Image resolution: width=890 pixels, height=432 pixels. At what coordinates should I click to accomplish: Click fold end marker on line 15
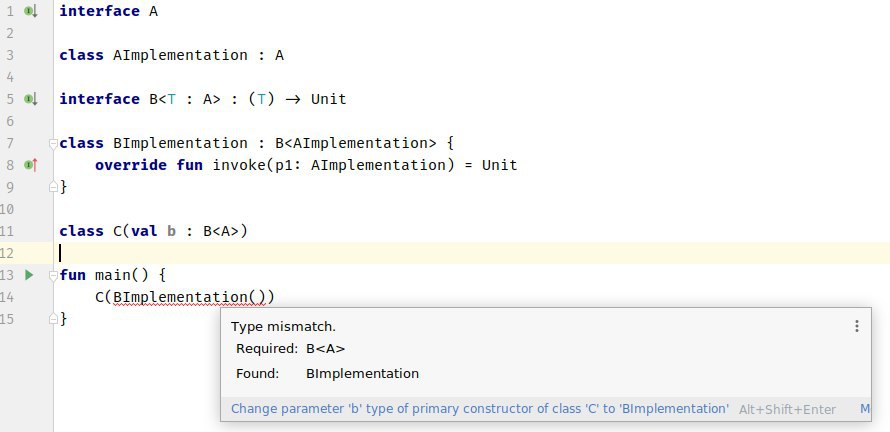coord(53,318)
